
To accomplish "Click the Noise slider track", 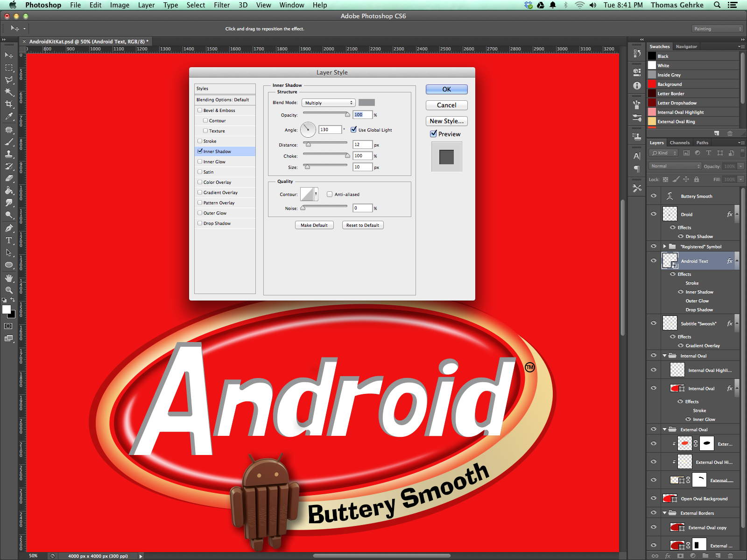I will (325, 206).
